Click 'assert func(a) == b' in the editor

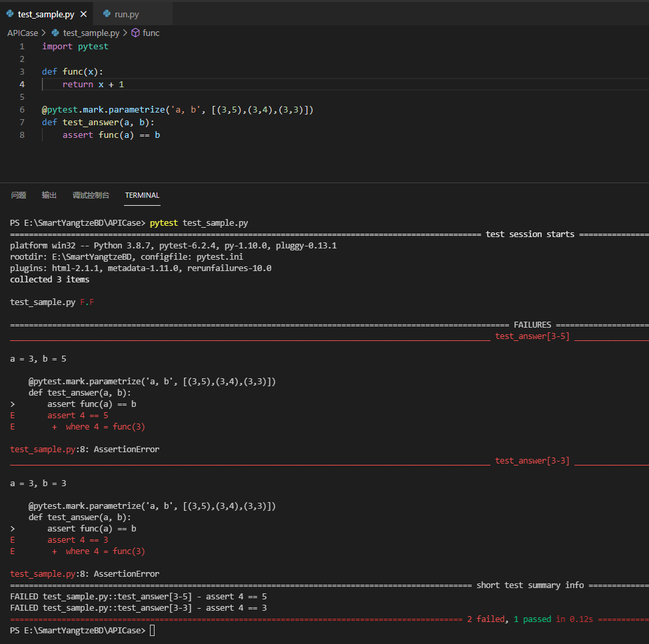pos(111,135)
